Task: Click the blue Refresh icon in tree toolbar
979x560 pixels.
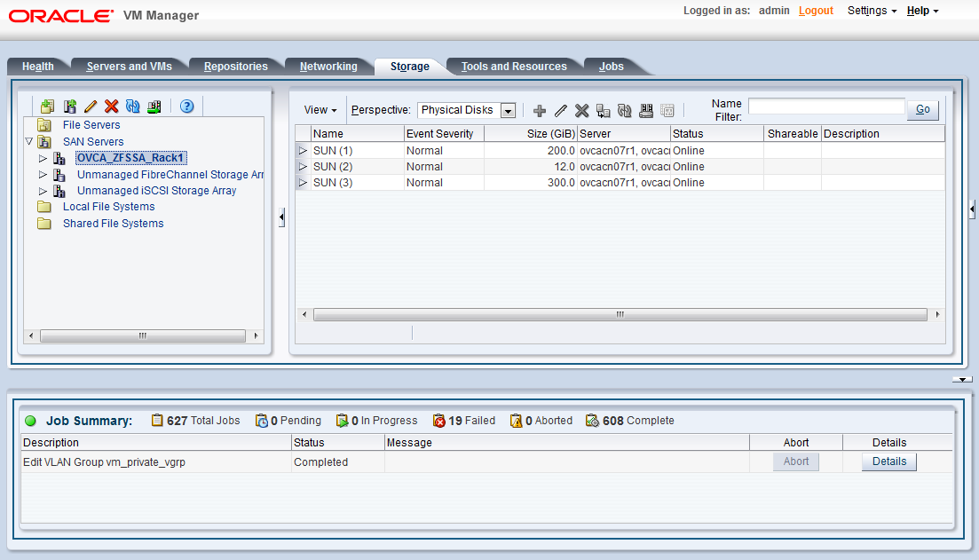Action: coord(132,106)
